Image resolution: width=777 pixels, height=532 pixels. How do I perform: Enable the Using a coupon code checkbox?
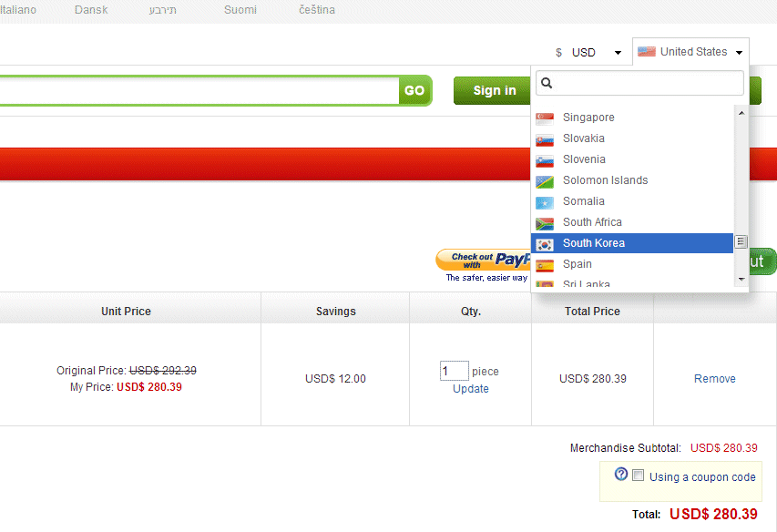(639, 476)
